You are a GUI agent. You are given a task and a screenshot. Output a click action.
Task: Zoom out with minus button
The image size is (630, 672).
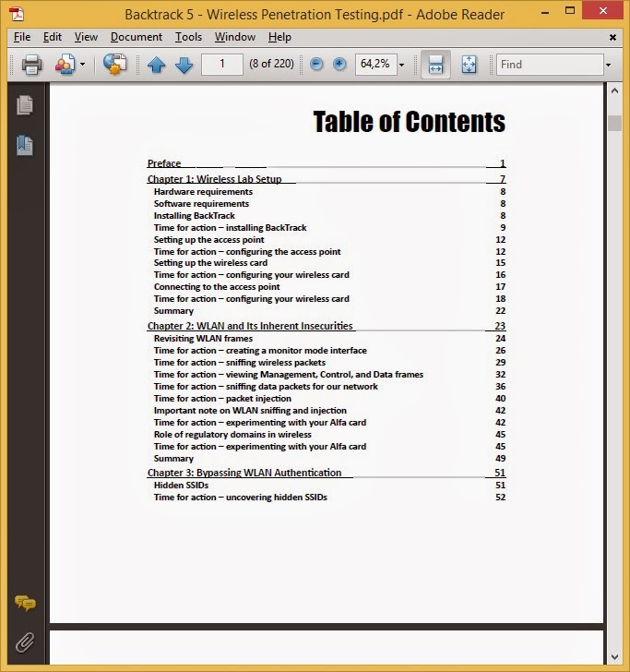(x=316, y=65)
